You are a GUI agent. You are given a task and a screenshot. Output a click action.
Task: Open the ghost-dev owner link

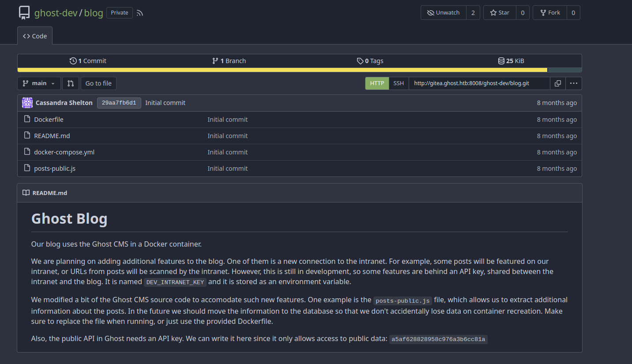[56, 13]
